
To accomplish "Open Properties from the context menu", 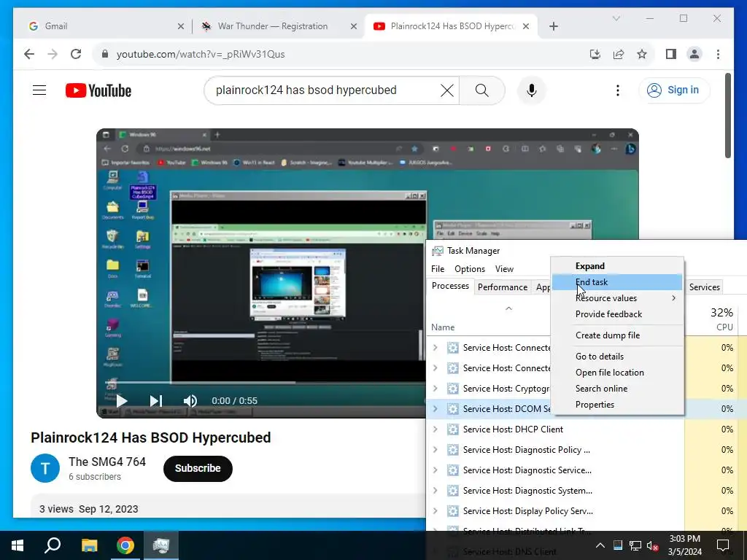I will 617,405.
